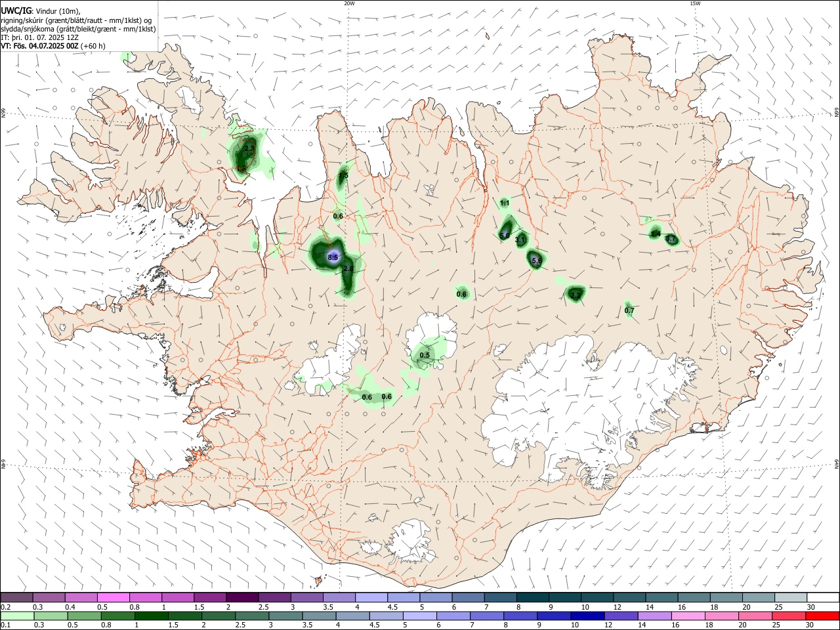Pick the red 30 swatch in lower scale
Viewport: 840px width, 630px height.
tap(822, 616)
